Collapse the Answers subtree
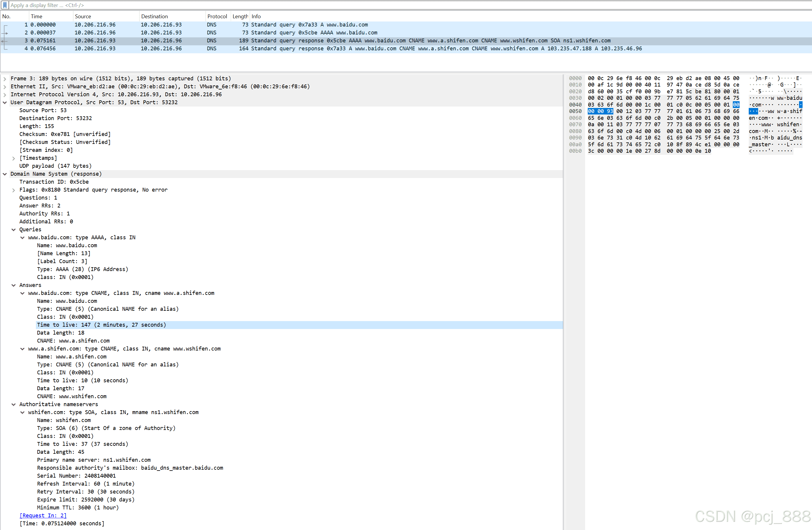Screen dimensions: 812x530 [14, 285]
